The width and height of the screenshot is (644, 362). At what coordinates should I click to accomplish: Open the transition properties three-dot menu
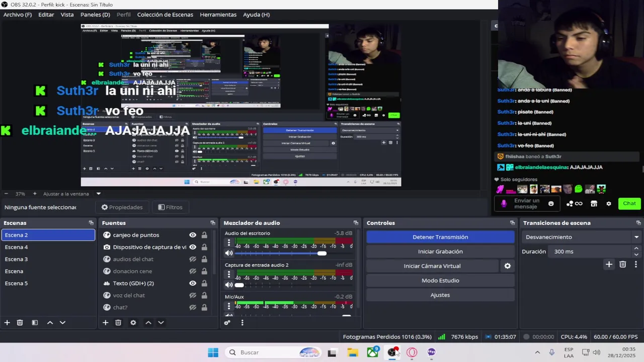pyautogui.click(x=635, y=264)
